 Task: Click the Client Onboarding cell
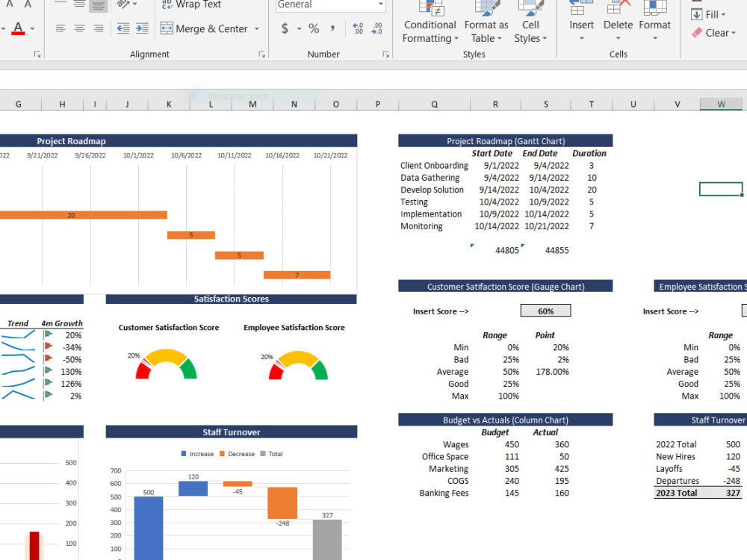click(x=434, y=165)
